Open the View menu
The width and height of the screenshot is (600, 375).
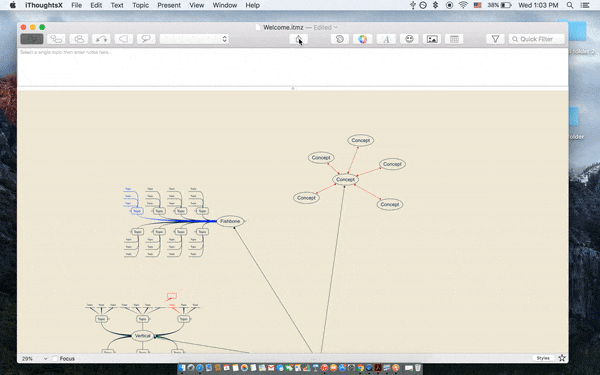197,5
